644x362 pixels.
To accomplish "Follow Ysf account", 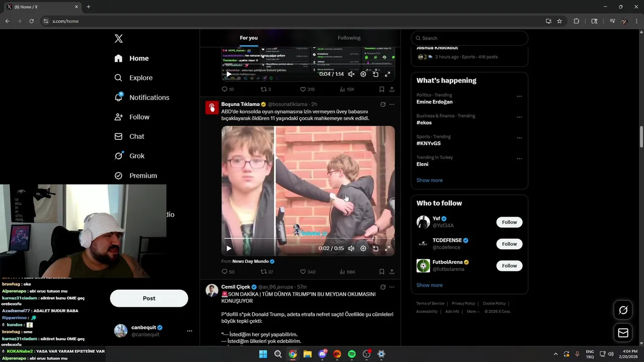I will [x=509, y=222].
